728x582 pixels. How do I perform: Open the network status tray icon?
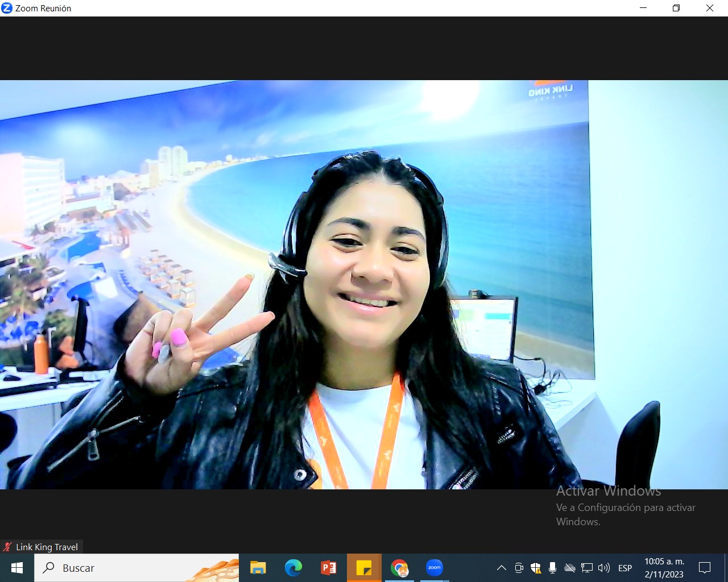587,568
